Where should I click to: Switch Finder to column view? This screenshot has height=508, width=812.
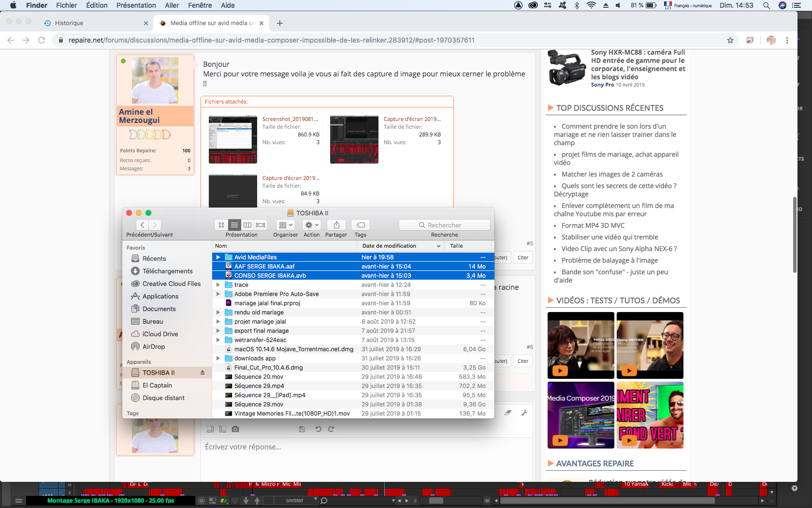click(247, 225)
